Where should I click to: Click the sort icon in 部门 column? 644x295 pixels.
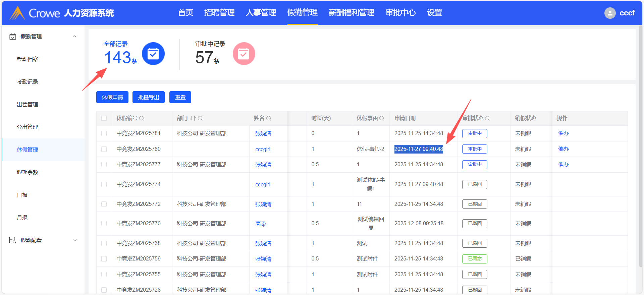[193, 118]
